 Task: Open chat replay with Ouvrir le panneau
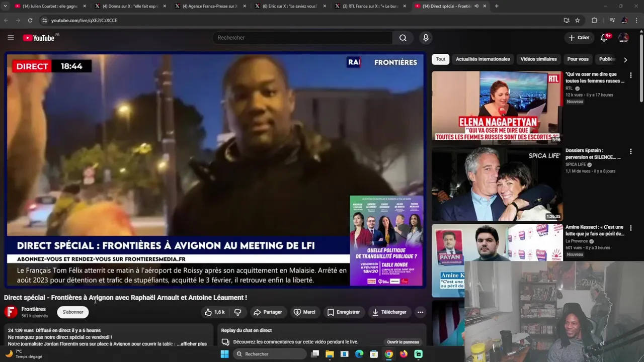403,342
